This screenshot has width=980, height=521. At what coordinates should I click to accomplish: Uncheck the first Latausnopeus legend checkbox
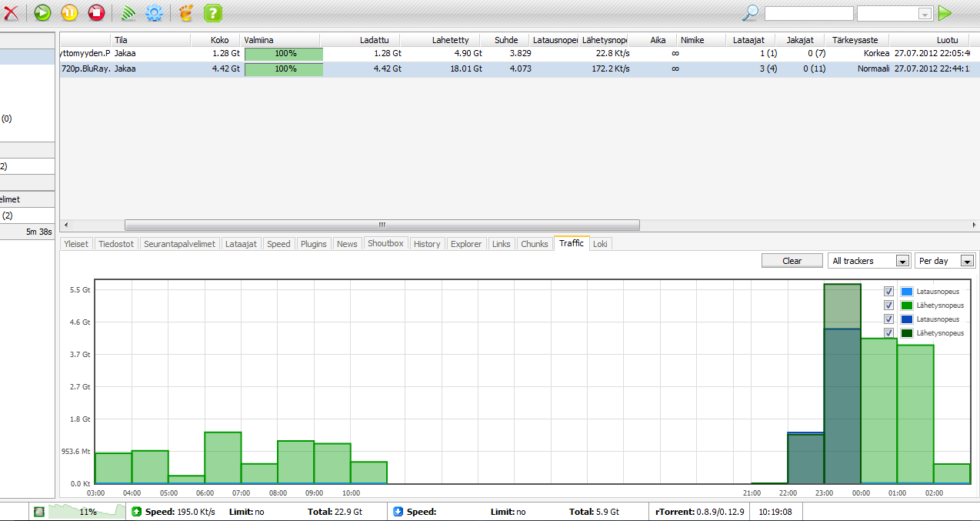(x=888, y=292)
